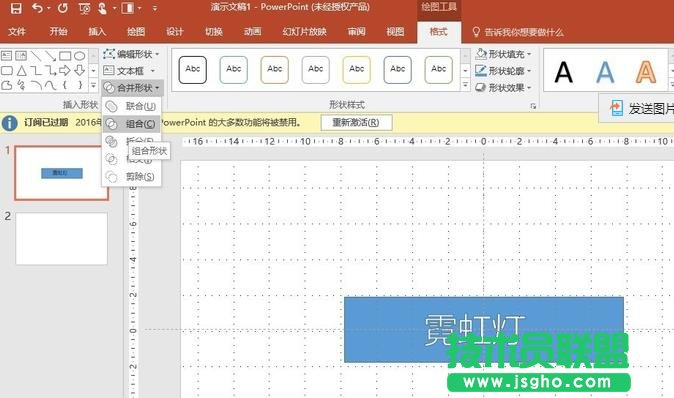Pick the down block arrow shape

click(80, 70)
